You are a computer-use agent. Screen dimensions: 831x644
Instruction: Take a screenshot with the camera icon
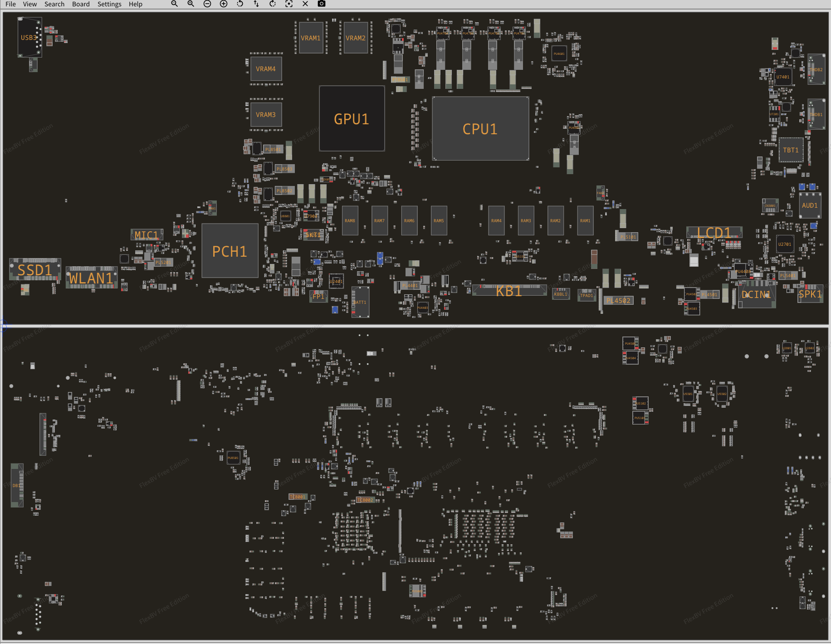tap(322, 4)
